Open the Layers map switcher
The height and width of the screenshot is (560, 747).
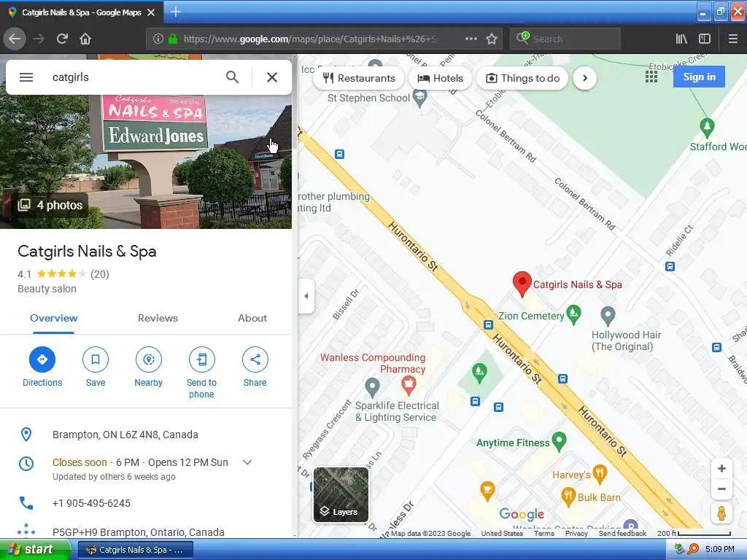(x=341, y=494)
